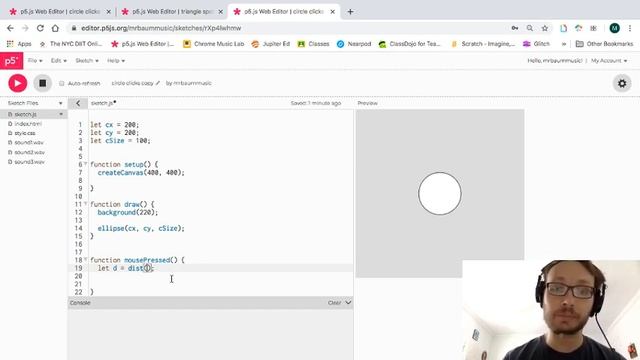
Task: Click the browser forward arrow
Action: click(x=25, y=28)
